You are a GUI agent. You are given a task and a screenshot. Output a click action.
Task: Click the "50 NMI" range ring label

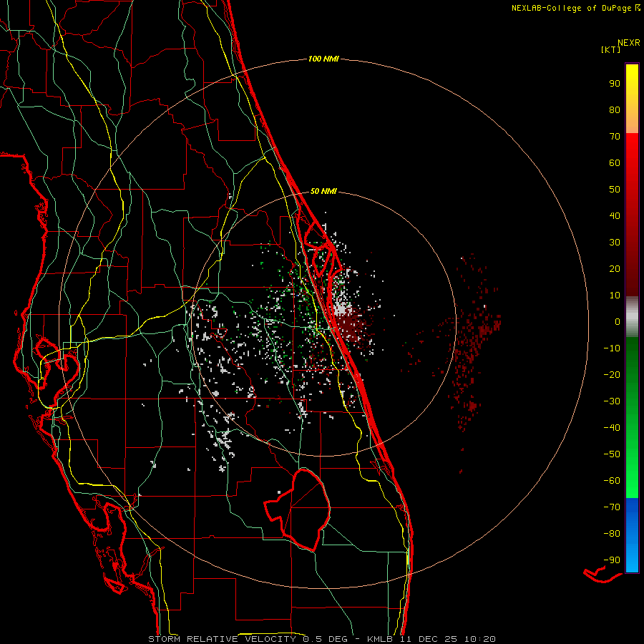pyautogui.click(x=323, y=191)
